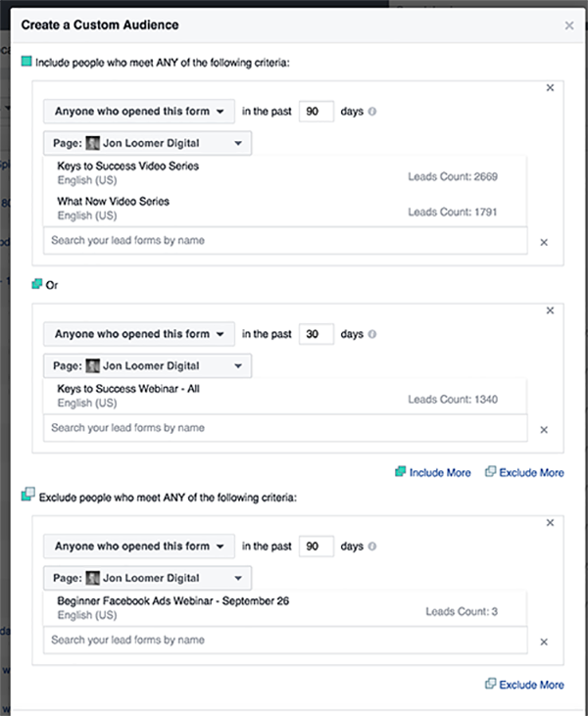
Task: Click the green Include criteria icon
Action: [x=26, y=61]
